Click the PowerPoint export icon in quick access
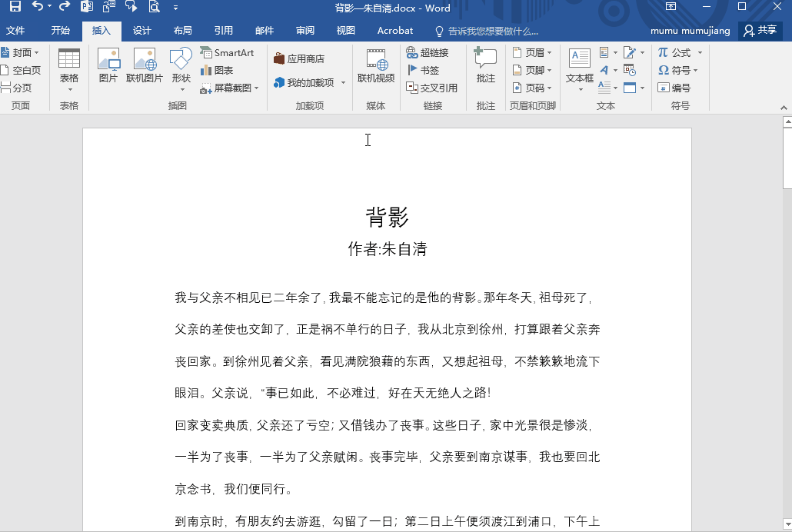 pyautogui.click(x=87, y=7)
